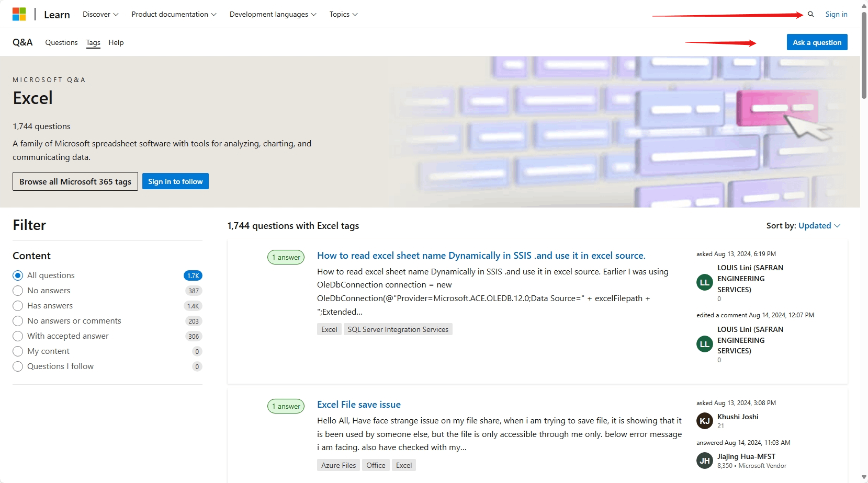The width and height of the screenshot is (868, 483).
Task: Click the Ask a question button
Action: tap(817, 42)
